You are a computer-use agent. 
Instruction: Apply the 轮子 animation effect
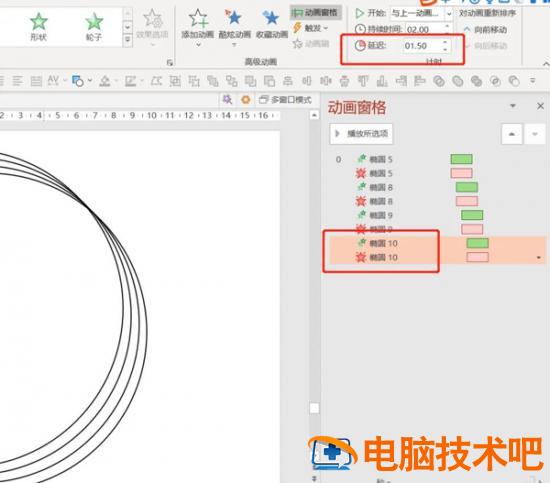[x=94, y=27]
